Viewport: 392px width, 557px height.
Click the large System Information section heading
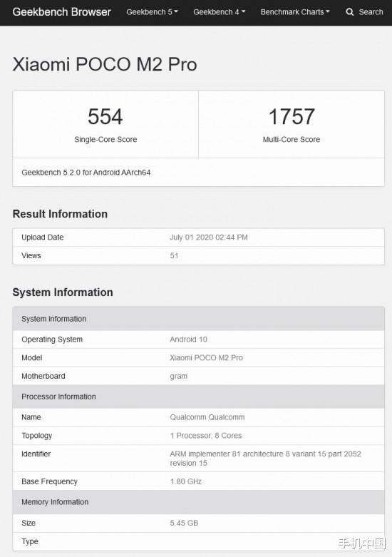coord(63,292)
